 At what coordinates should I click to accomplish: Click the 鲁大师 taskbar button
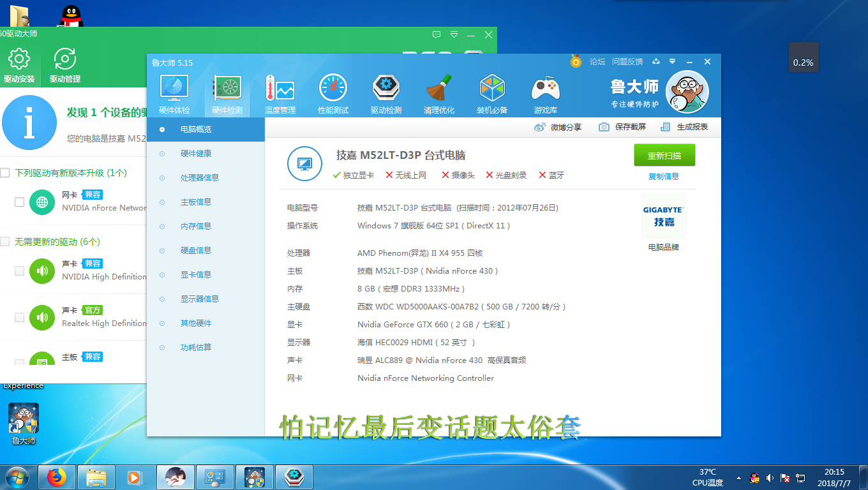pos(254,477)
